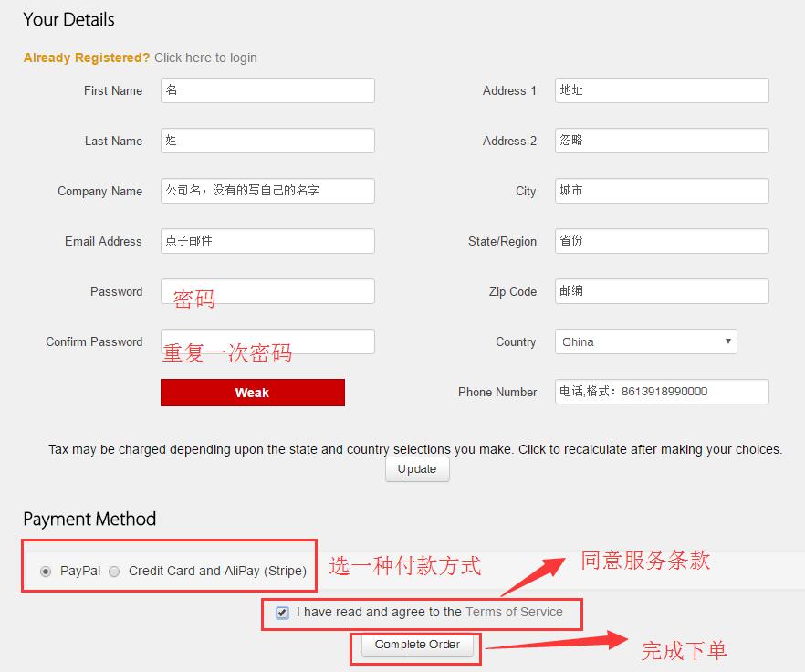Toggle the Terms of Service agreement checkbox
The height and width of the screenshot is (672, 805).
point(283,613)
